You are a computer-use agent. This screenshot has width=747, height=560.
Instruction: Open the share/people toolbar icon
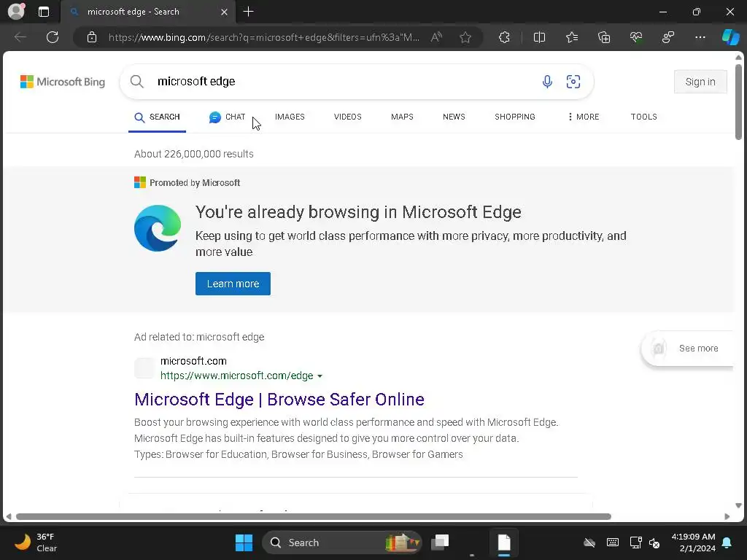(668, 37)
